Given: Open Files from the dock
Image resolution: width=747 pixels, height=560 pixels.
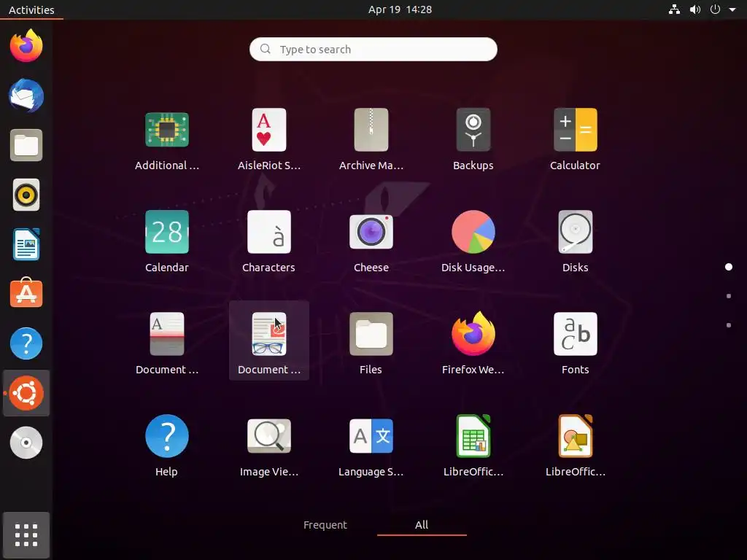Looking at the screenshot, I should pyautogui.click(x=26, y=145).
